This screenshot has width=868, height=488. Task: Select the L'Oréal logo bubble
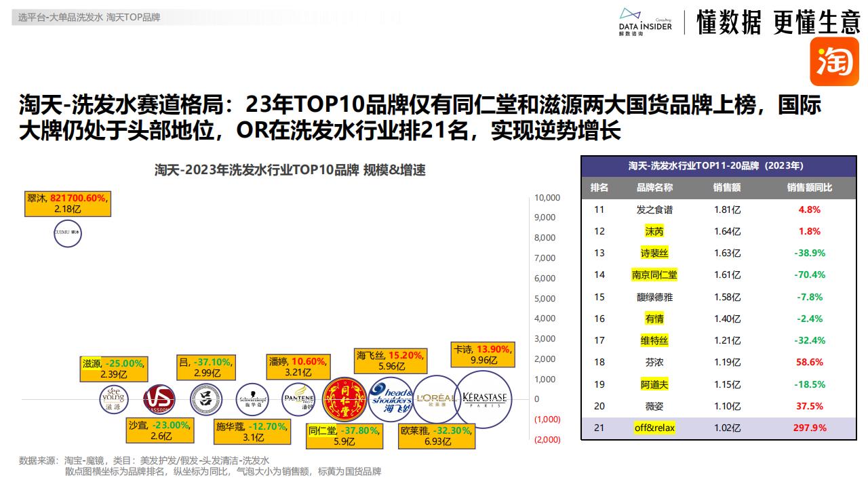(436, 399)
